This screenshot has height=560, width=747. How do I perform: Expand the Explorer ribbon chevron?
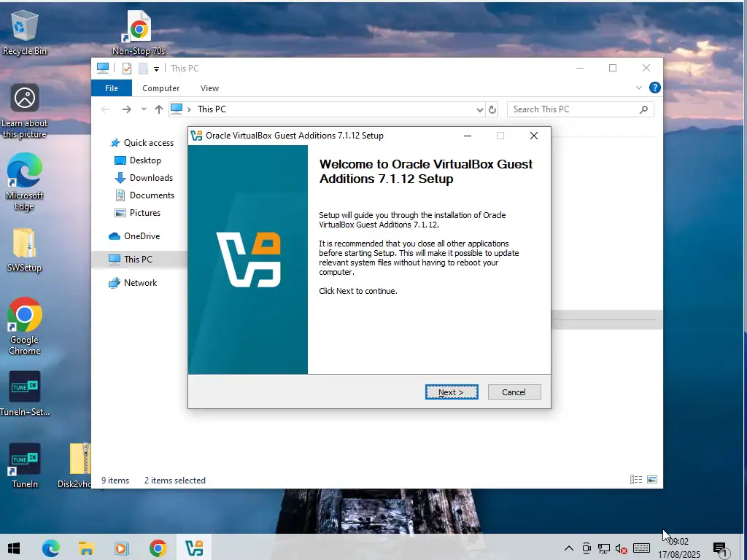[x=640, y=88]
